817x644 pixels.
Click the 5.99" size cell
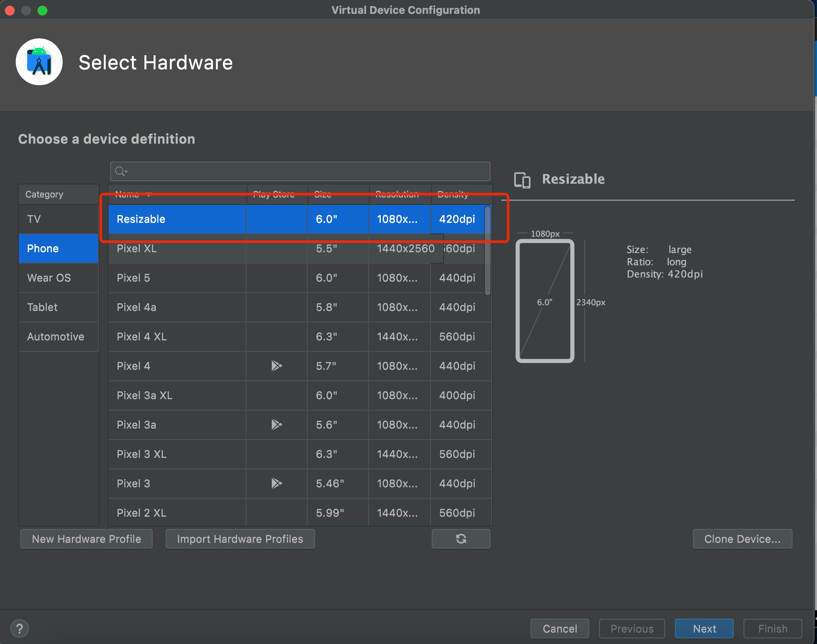(x=338, y=513)
